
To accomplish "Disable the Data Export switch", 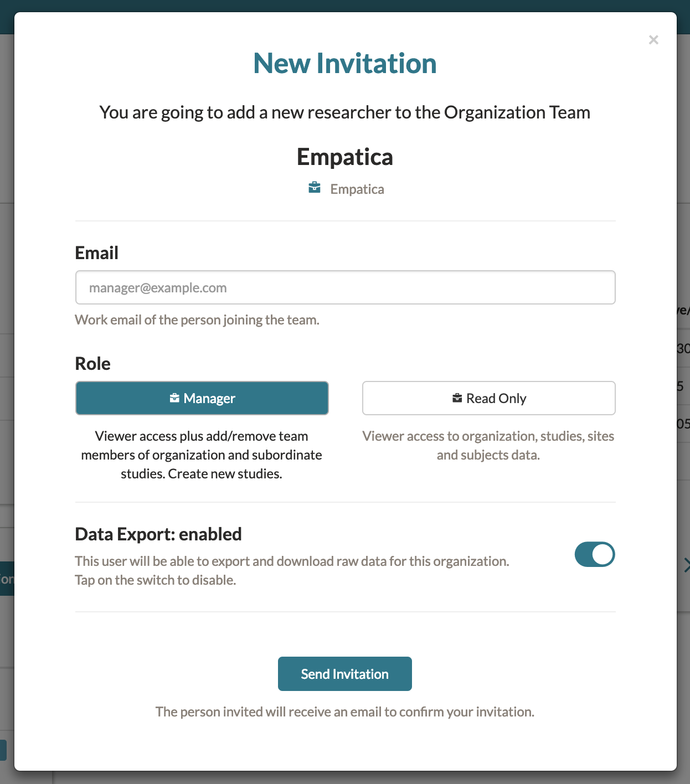I will 595,554.
